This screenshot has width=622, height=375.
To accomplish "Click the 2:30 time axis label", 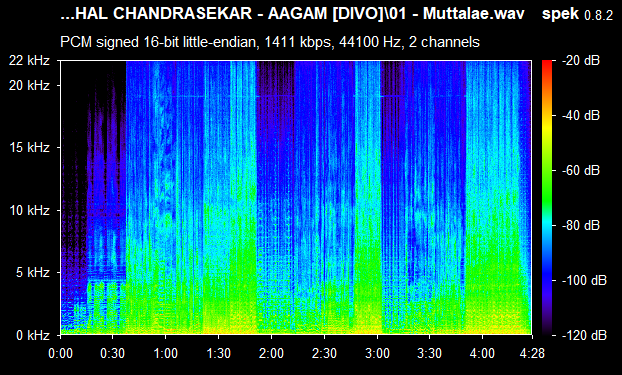I will click(x=324, y=353).
